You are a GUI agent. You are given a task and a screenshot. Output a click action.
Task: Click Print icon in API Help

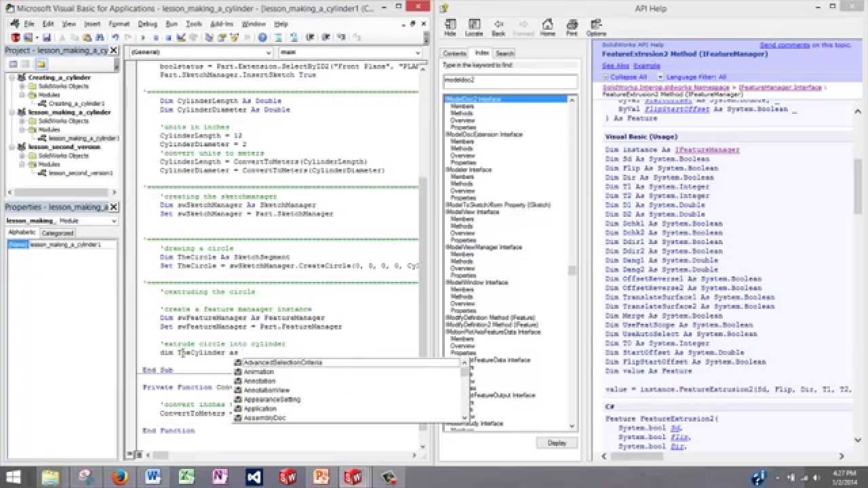pyautogui.click(x=572, y=27)
